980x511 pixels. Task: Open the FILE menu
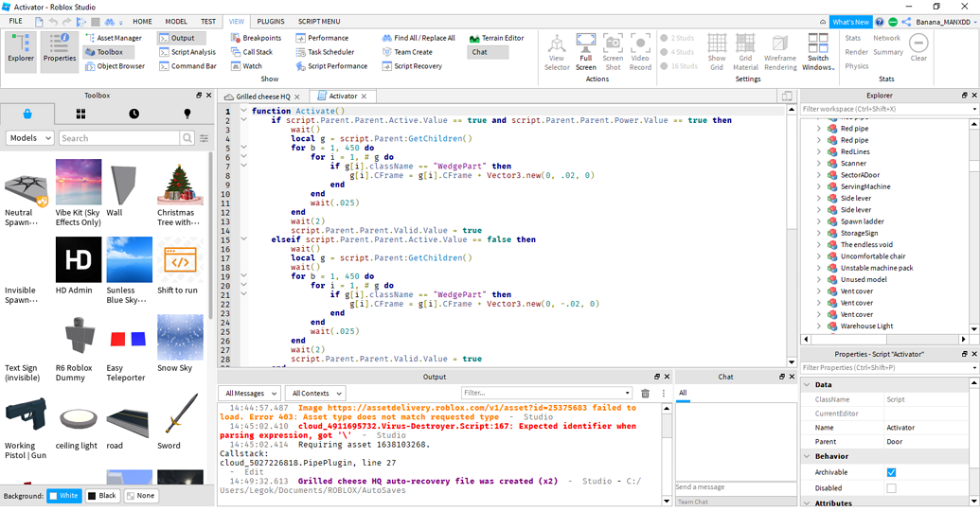[x=16, y=21]
